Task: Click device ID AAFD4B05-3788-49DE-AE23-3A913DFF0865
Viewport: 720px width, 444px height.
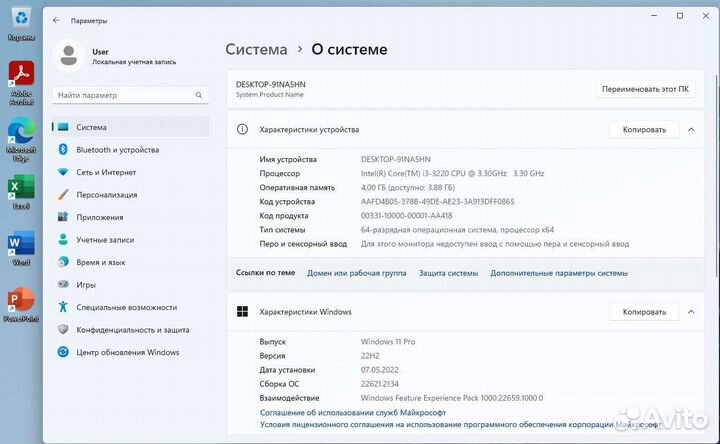Action: tap(438, 202)
